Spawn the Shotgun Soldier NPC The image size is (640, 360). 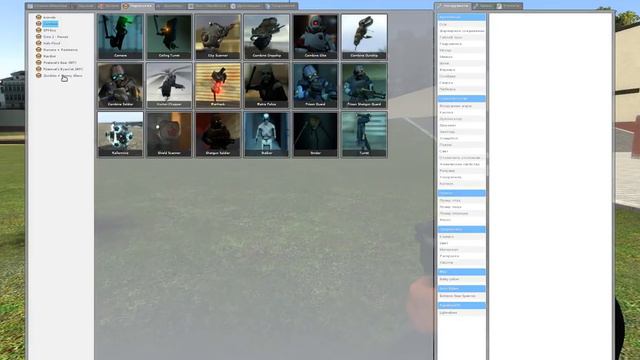[x=218, y=134]
